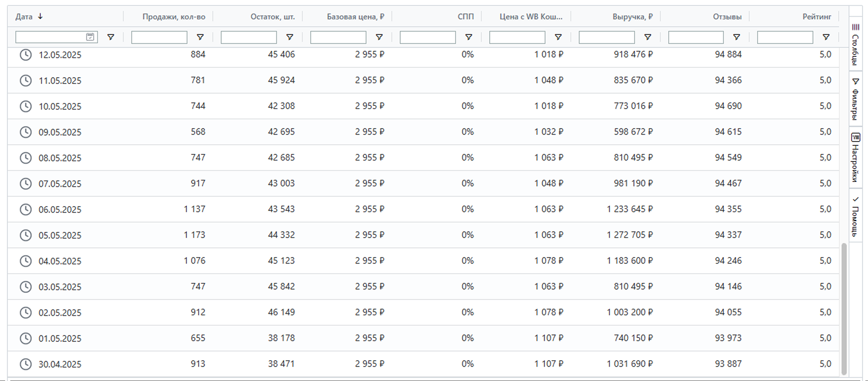Screen dimensions: 868x381
Task: Open the filter menu for Базовая цена column
Action: point(379,37)
